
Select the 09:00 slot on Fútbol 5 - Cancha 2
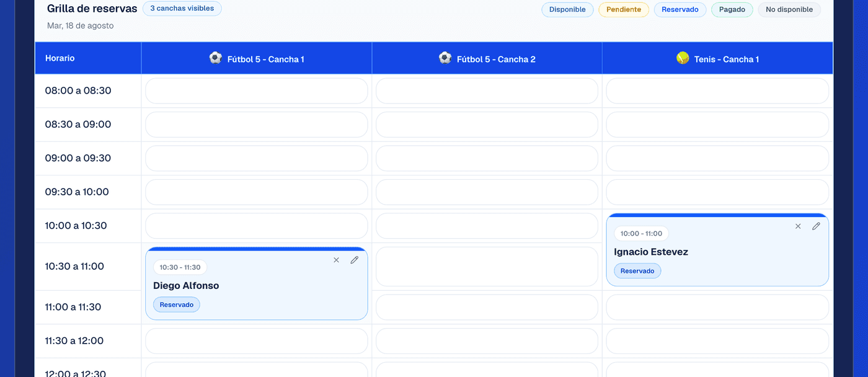(487, 158)
